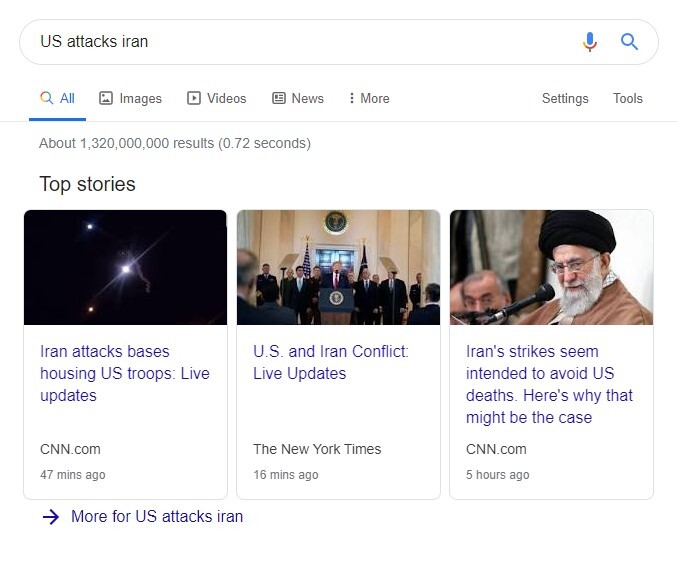Click the blue magnifier search button
This screenshot has height=562, width=678.
point(629,42)
